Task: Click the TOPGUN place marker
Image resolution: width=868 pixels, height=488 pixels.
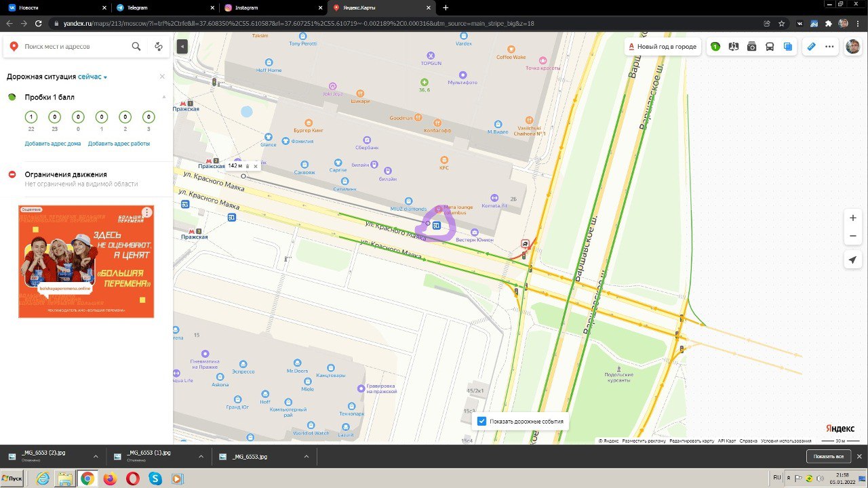Action: click(x=430, y=55)
